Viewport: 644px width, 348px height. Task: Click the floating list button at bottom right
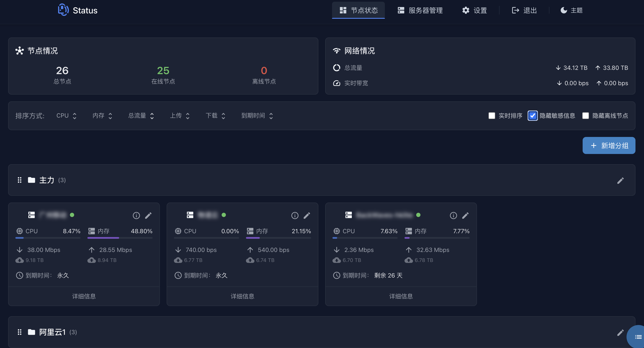coord(637,337)
